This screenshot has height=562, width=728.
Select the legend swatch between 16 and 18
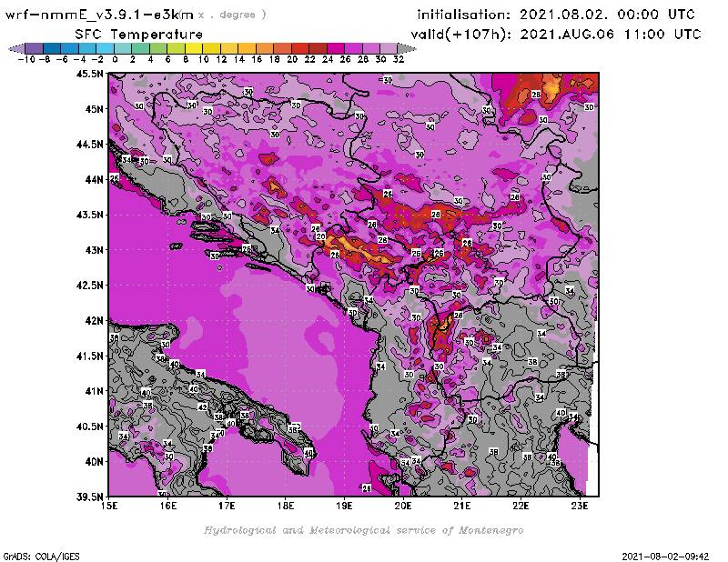(265, 48)
